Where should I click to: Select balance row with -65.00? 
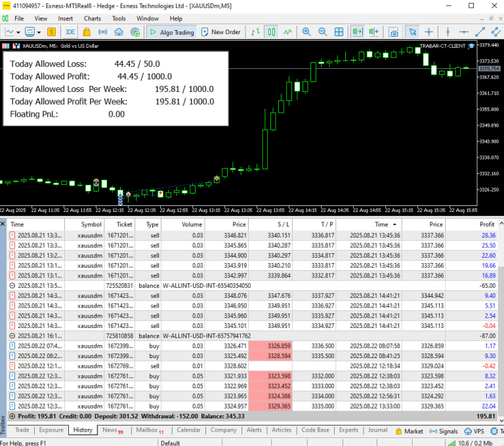253,286
